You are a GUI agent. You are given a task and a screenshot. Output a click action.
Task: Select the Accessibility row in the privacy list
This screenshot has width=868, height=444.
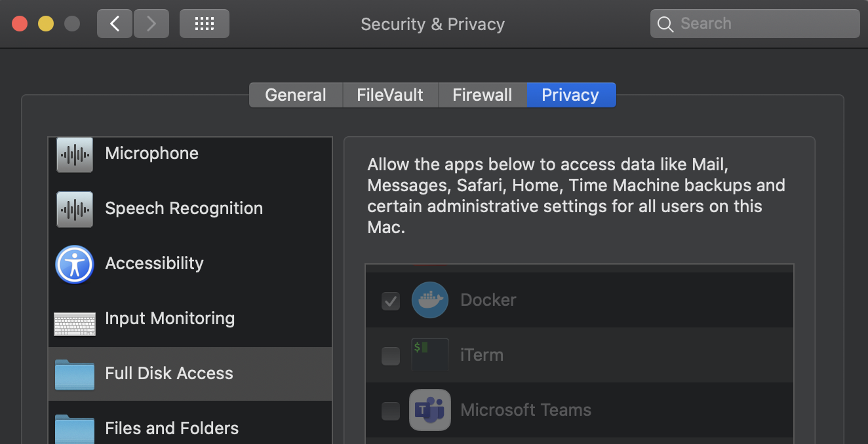(x=190, y=264)
